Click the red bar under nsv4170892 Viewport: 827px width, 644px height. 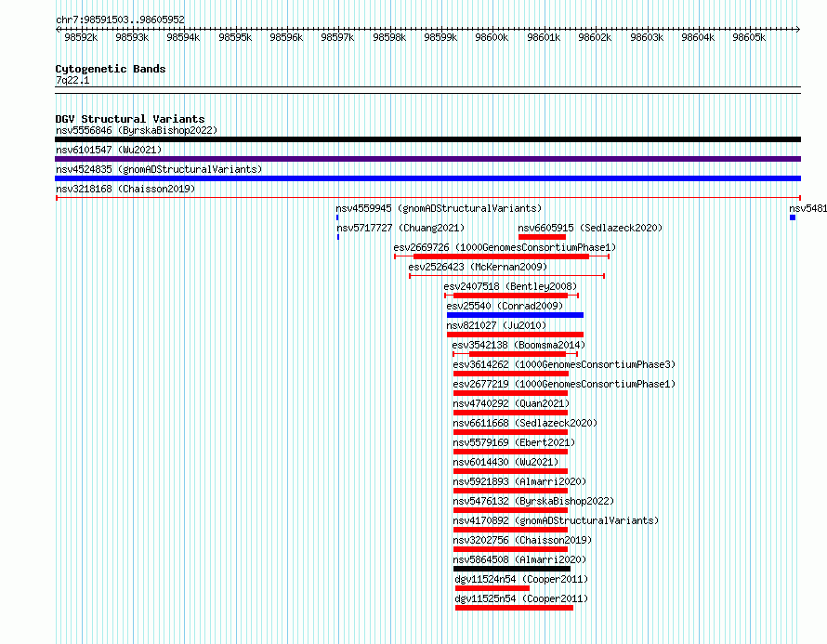(510, 530)
